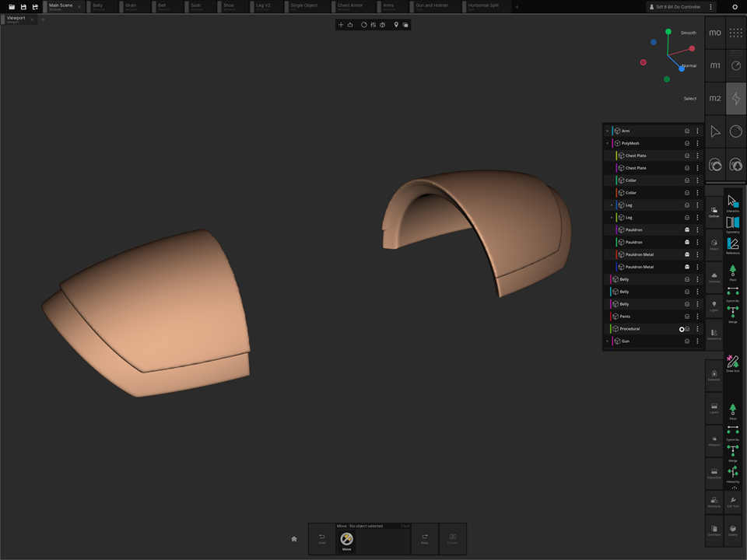Open the Layers panel button
Screen dimensions: 747x560
[714, 408]
